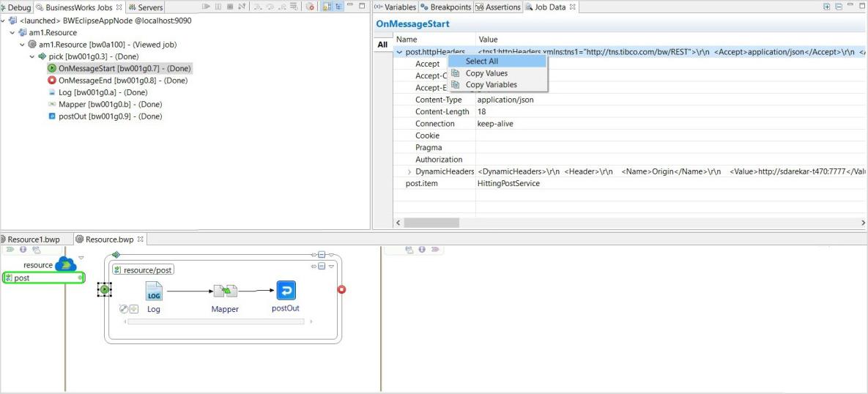The width and height of the screenshot is (868, 394).
Task: Click the blue resource cloud service icon
Action: (x=66, y=264)
